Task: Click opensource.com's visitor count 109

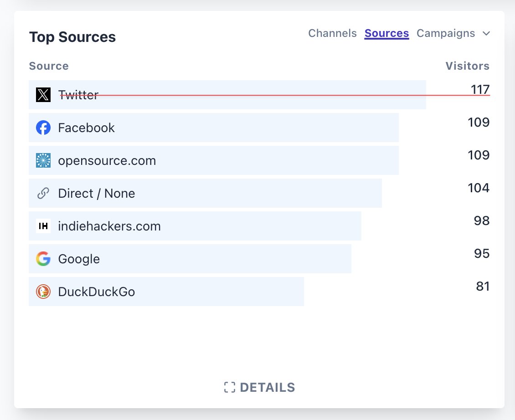Action: pyautogui.click(x=479, y=155)
